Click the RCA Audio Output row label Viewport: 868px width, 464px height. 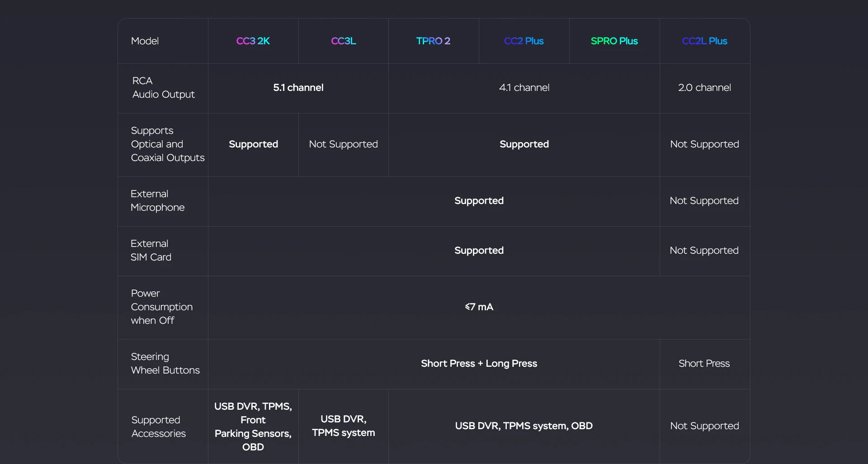coord(163,88)
